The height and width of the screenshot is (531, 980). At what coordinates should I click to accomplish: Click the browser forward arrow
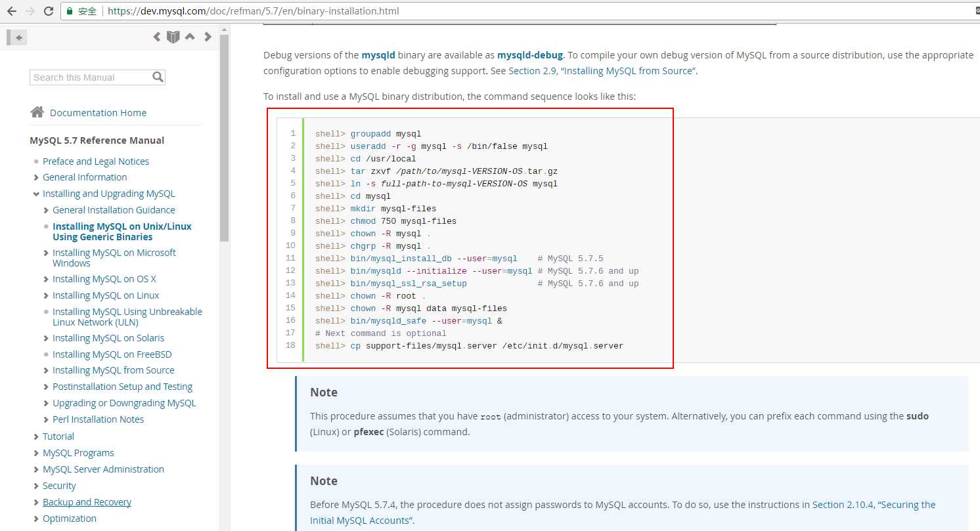tap(30, 11)
